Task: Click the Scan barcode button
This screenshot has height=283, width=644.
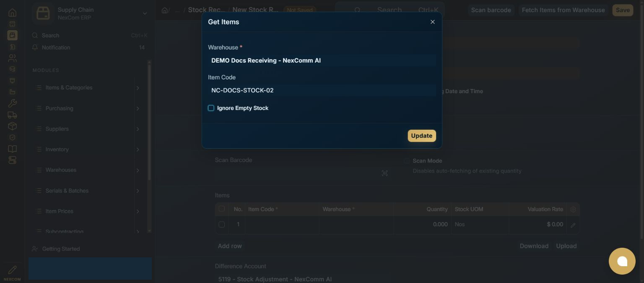Action: tap(491, 10)
